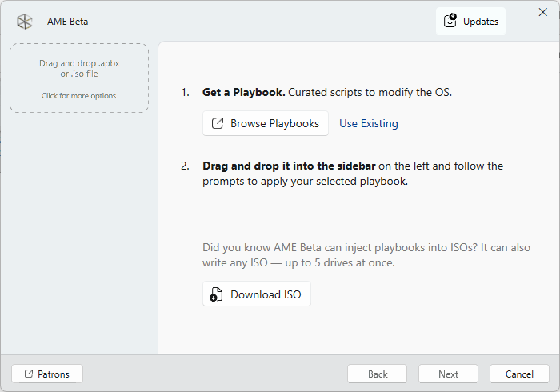Screen dimensions: 560x392
Task: Cancel the AME Beta wizard
Action: [519, 374]
